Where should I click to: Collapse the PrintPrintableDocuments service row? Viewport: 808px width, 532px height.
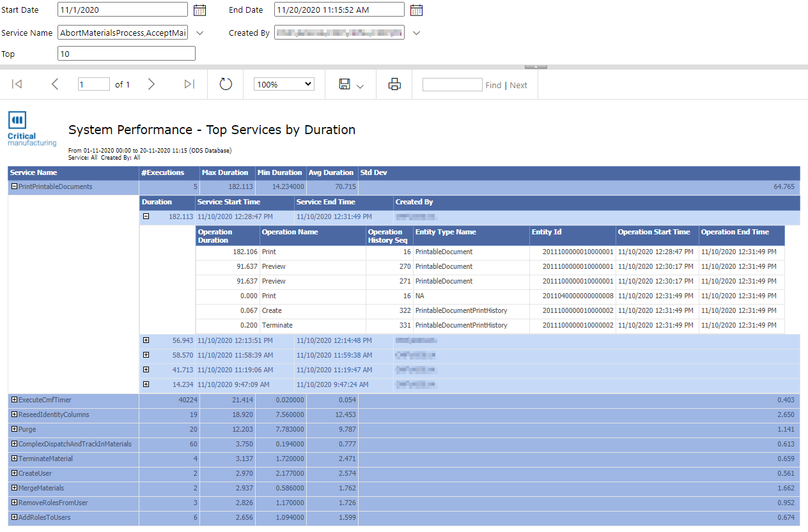pos(14,187)
